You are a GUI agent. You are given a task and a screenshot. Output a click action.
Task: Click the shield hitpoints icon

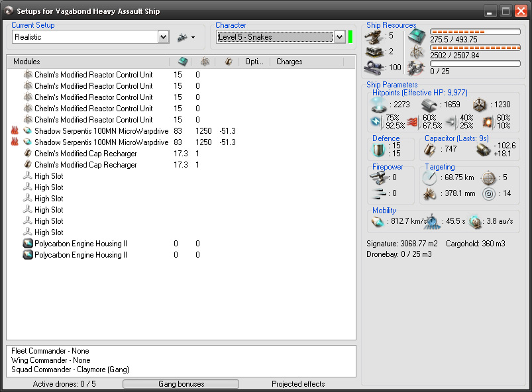pyautogui.click(x=379, y=105)
